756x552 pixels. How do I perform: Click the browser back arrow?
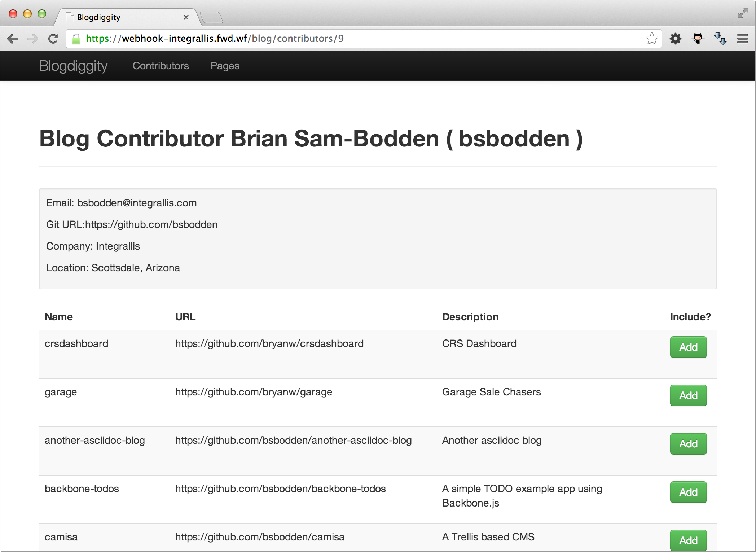[x=13, y=39]
